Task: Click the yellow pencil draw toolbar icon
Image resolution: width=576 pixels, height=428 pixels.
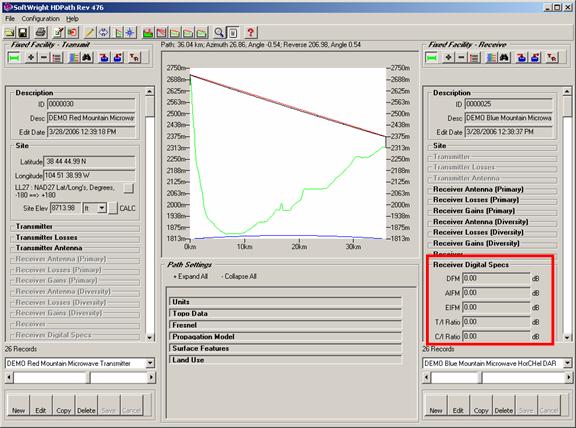Action: click(x=90, y=33)
